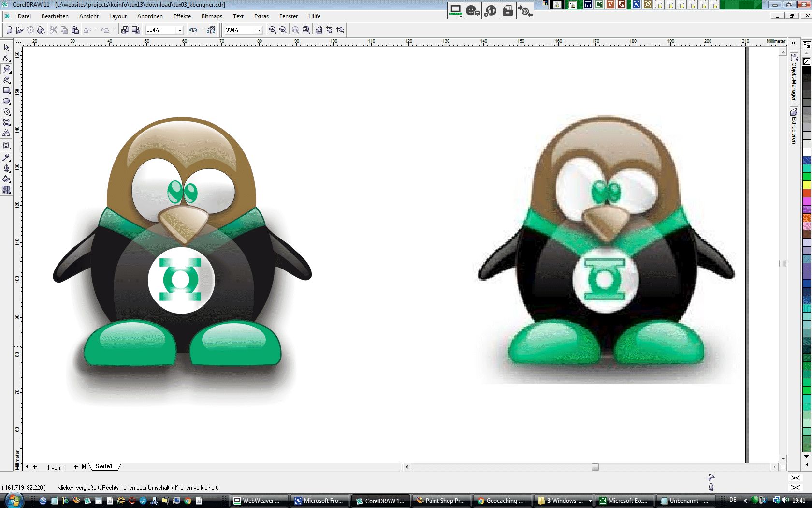Select the Interactive mesh fill tool

click(6, 190)
